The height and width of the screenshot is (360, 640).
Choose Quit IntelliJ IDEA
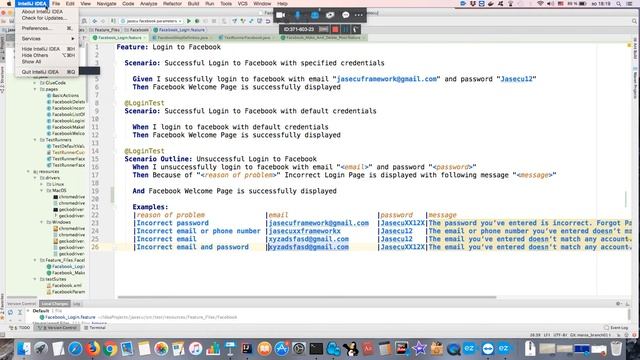(47, 72)
